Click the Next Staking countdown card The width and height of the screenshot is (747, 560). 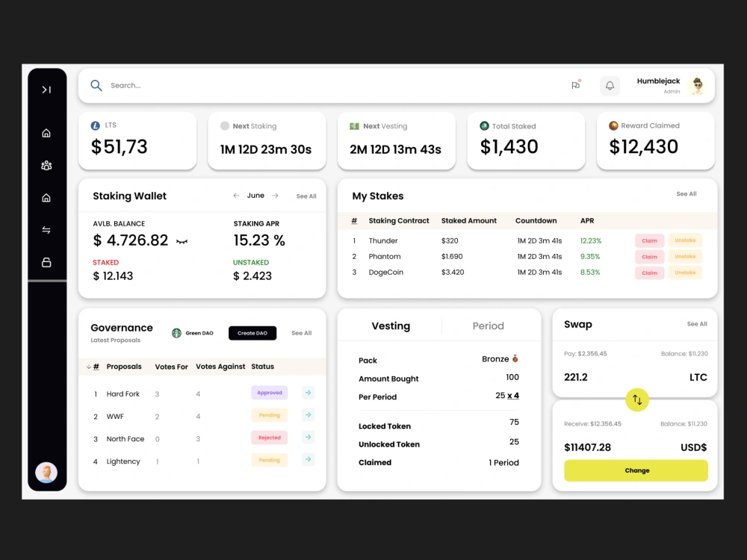267,141
